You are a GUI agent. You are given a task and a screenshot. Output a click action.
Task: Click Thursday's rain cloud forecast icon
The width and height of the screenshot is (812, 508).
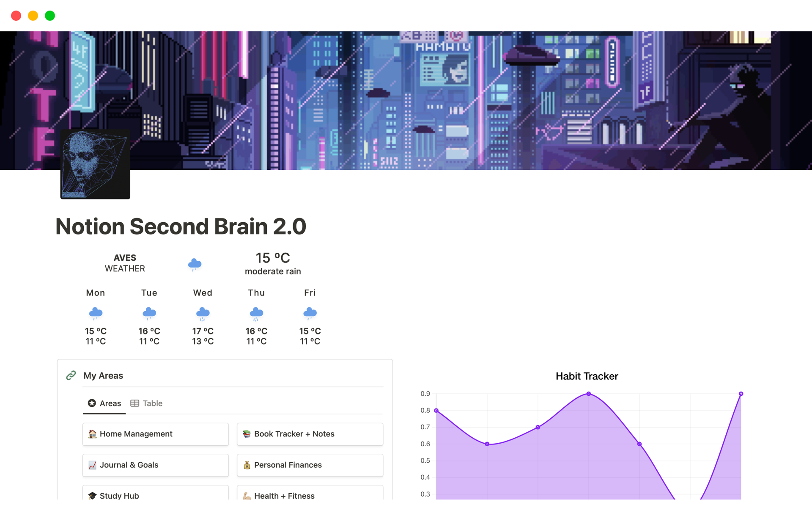256,313
